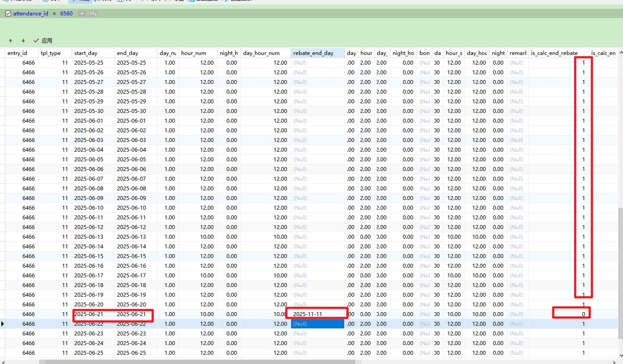Image resolution: width=623 pixels, height=364 pixels.
Task: Select hour_s 10.00 in 2025-06-21 row
Action: (454, 314)
